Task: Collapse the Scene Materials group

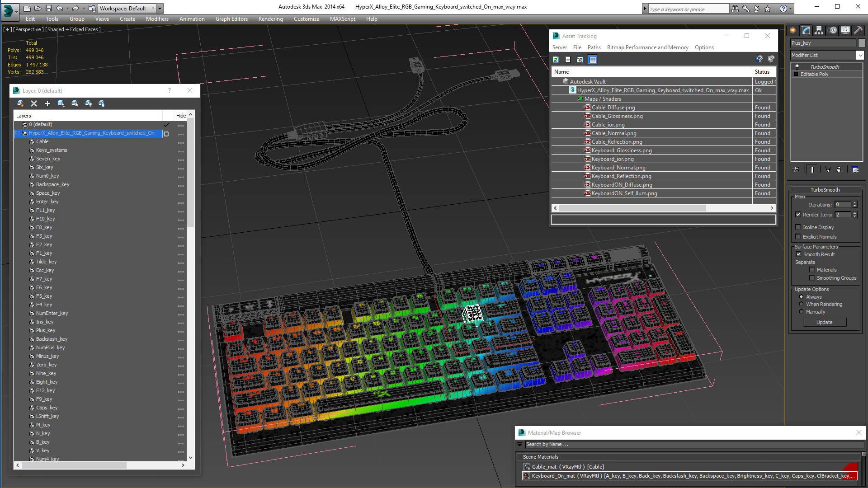Action: pos(520,457)
